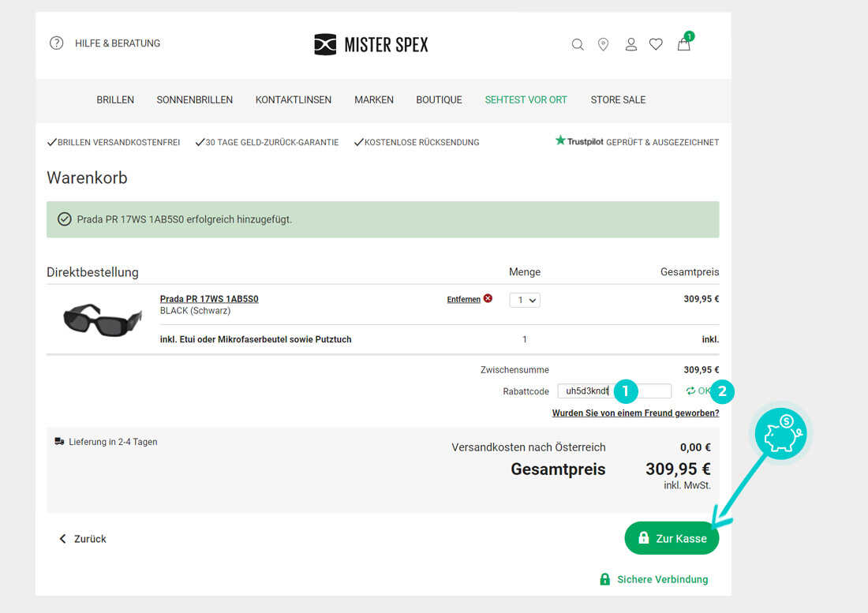Click the help question mark icon
This screenshot has width=868, height=613.
pos(57,43)
